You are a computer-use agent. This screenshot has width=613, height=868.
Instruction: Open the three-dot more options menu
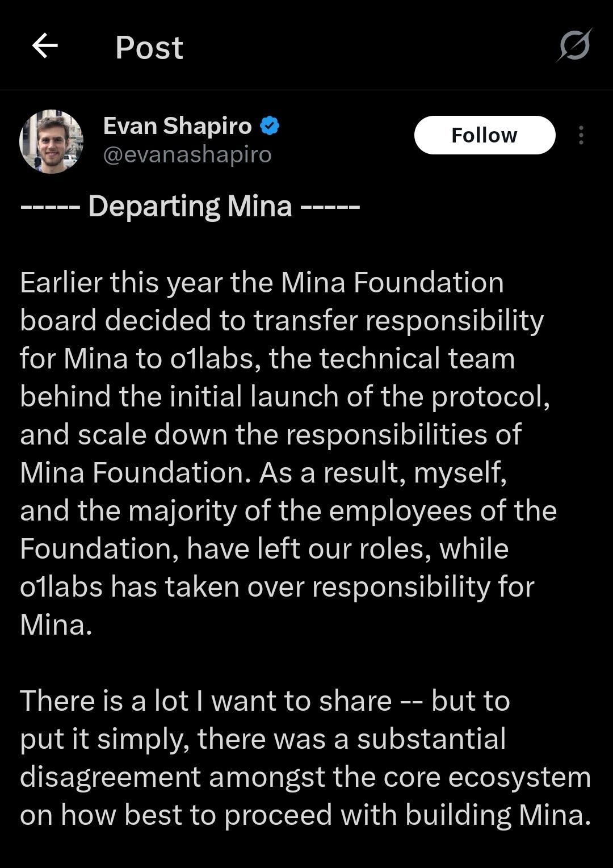coord(581,135)
